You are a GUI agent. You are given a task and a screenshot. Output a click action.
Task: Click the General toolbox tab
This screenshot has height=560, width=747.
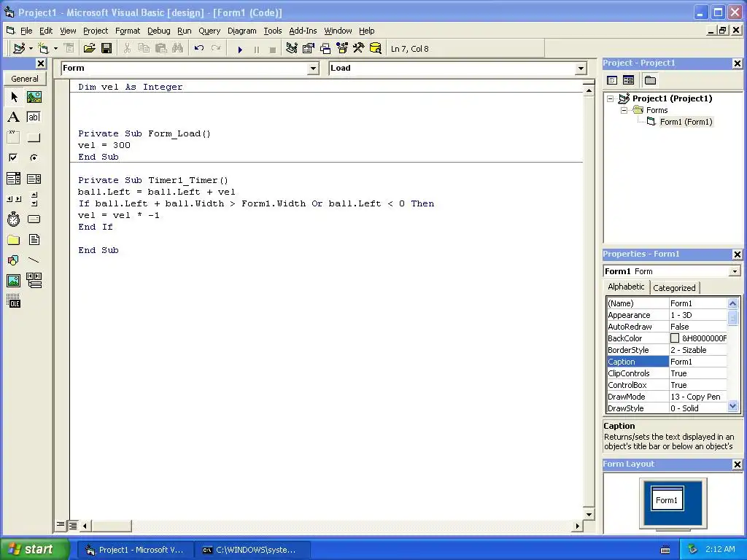[x=24, y=79]
